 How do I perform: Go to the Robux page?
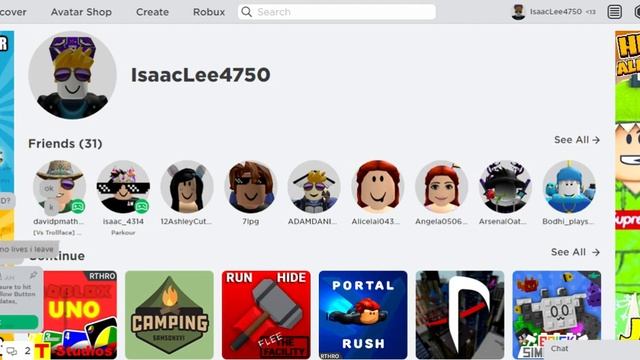tap(209, 12)
